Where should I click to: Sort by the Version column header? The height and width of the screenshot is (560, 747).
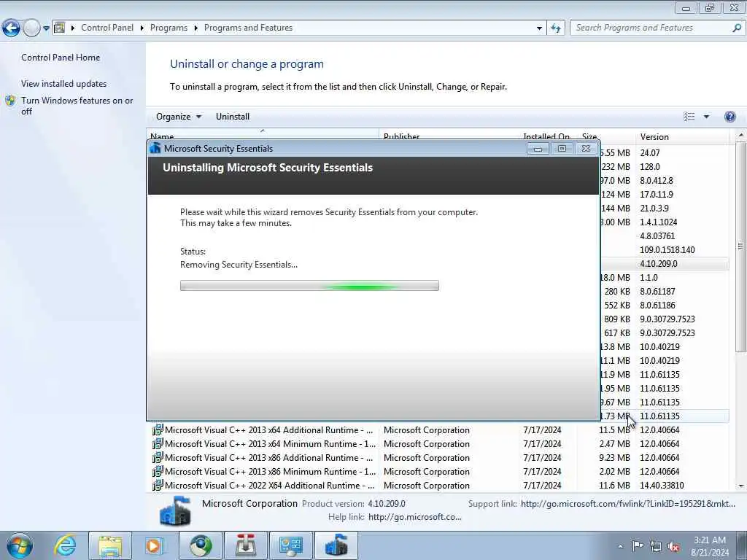(682, 136)
